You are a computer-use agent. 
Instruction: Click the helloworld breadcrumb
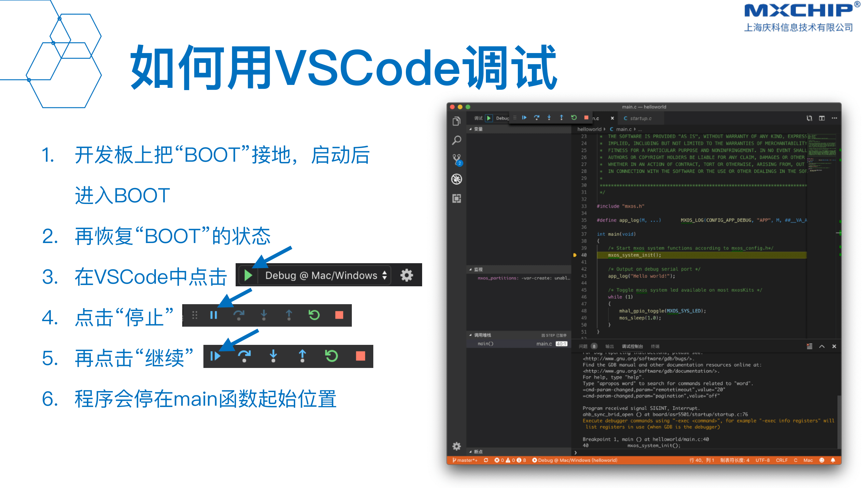point(589,129)
